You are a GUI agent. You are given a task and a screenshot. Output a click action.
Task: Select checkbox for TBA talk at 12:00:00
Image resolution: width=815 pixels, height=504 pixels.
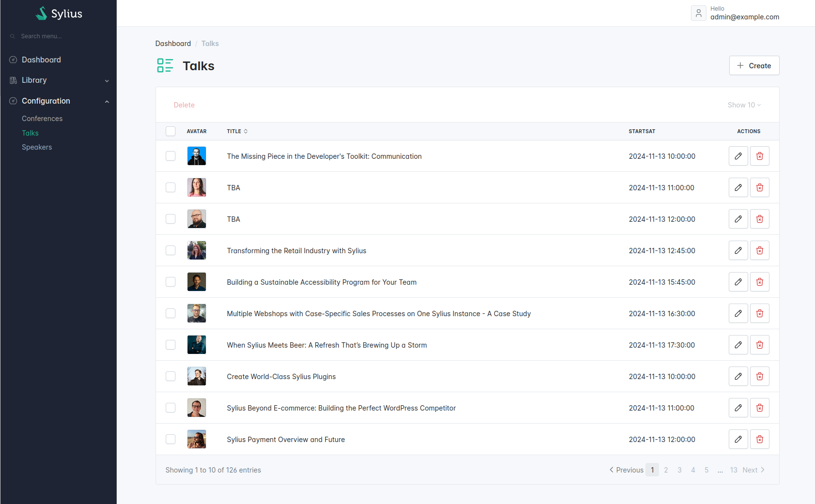point(171,219)
